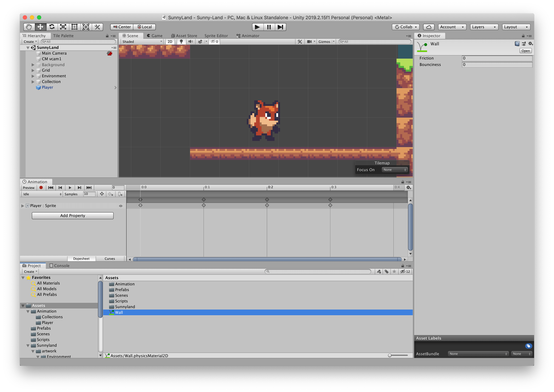Select the Scripts folder in Assets
Screen dimensions: 554x392
(x=121, y=301)
